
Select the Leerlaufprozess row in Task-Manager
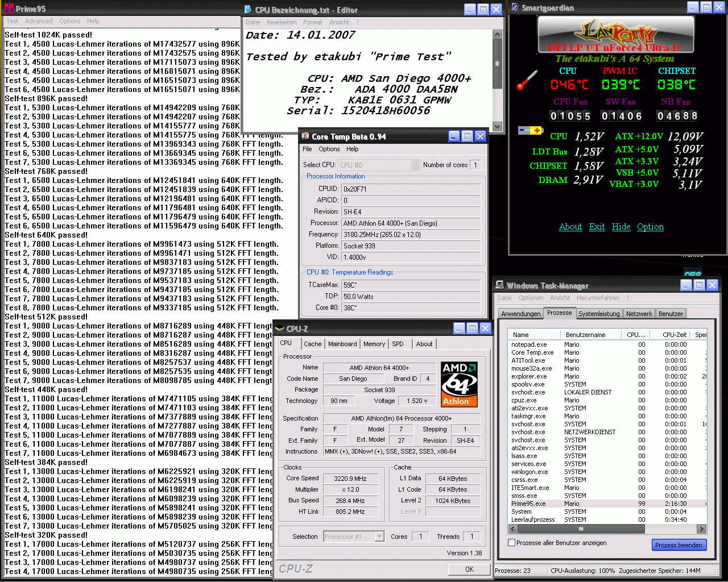(x=607, y=519)
